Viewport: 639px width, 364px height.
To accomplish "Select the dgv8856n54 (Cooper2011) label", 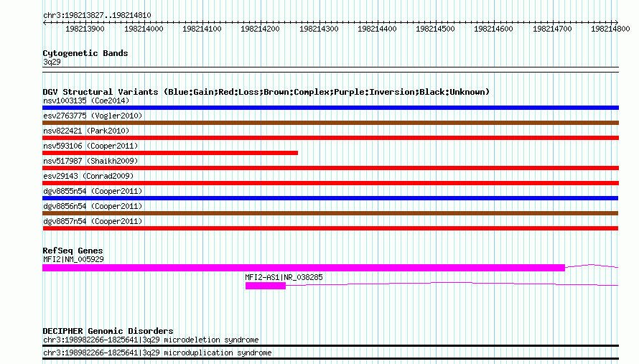I will [x=93, y=206].
